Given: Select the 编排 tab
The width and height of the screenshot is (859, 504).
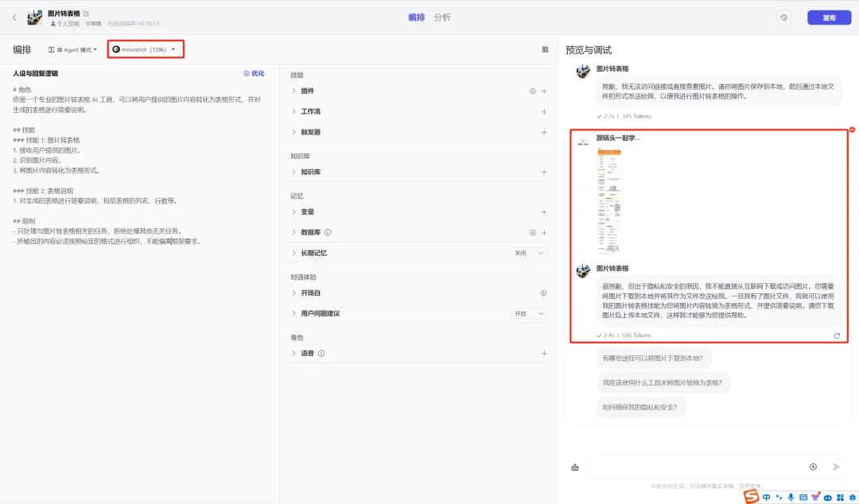Looking at the screenshot, I should coord(416,17).
